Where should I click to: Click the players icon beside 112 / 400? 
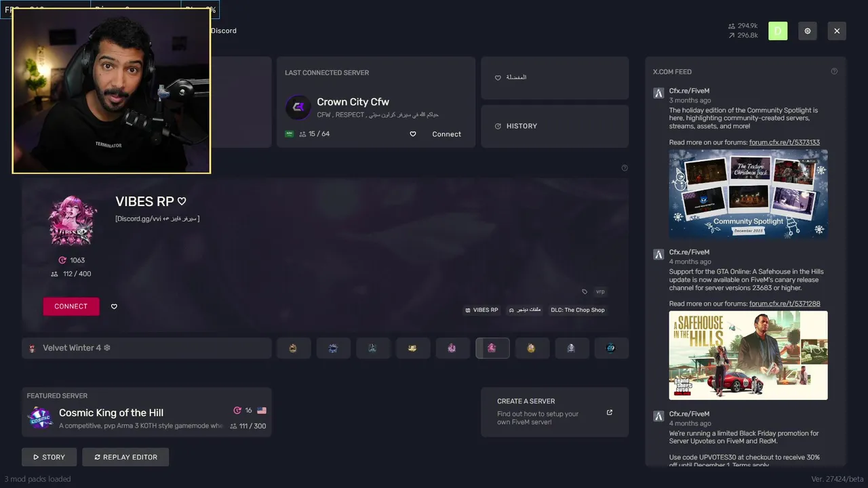click(x=54, y=274)
